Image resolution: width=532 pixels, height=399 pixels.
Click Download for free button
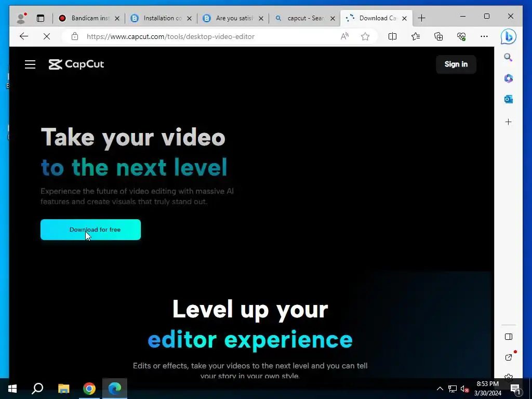[90, 230]
